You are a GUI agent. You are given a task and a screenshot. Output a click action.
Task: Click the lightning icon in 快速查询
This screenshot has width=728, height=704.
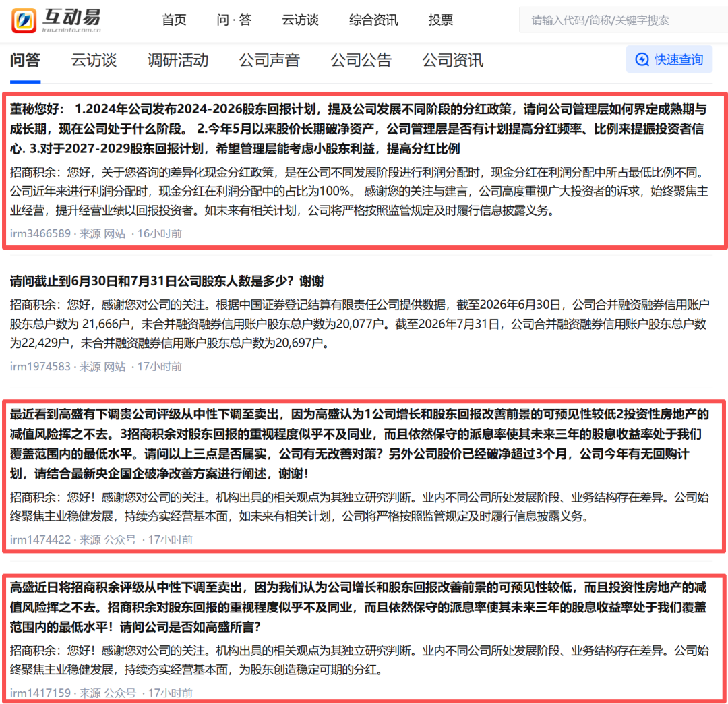pos(642,59)
